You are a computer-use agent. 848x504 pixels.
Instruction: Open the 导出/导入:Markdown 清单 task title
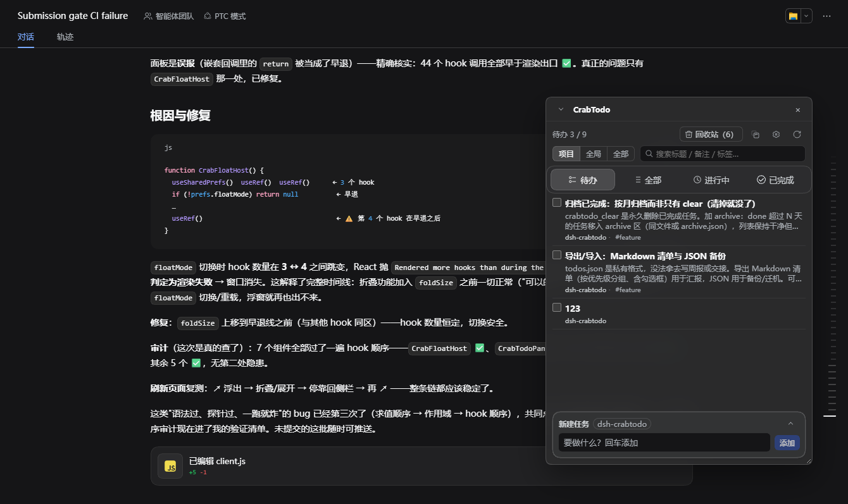click(x=645, y=256)
